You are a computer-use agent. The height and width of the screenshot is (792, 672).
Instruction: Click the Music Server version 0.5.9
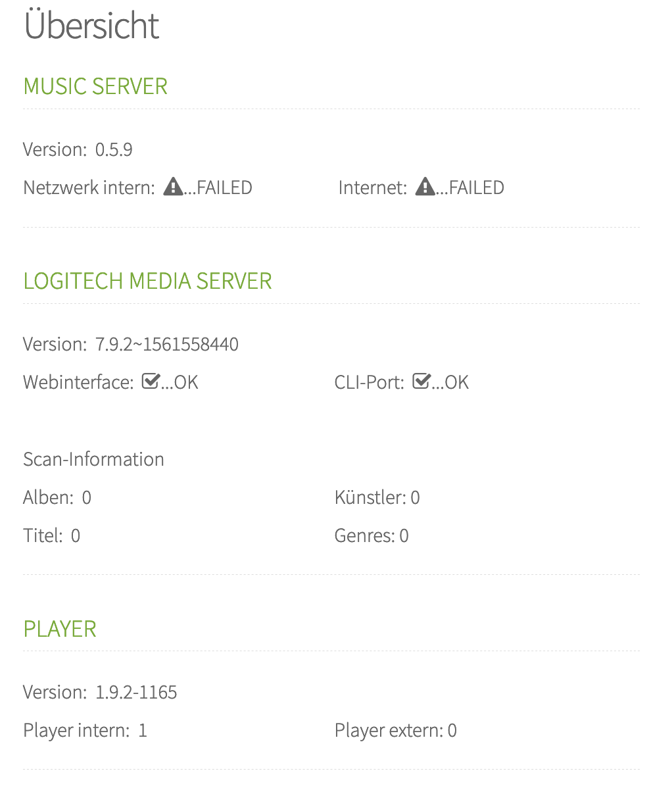tap(114, 150)
